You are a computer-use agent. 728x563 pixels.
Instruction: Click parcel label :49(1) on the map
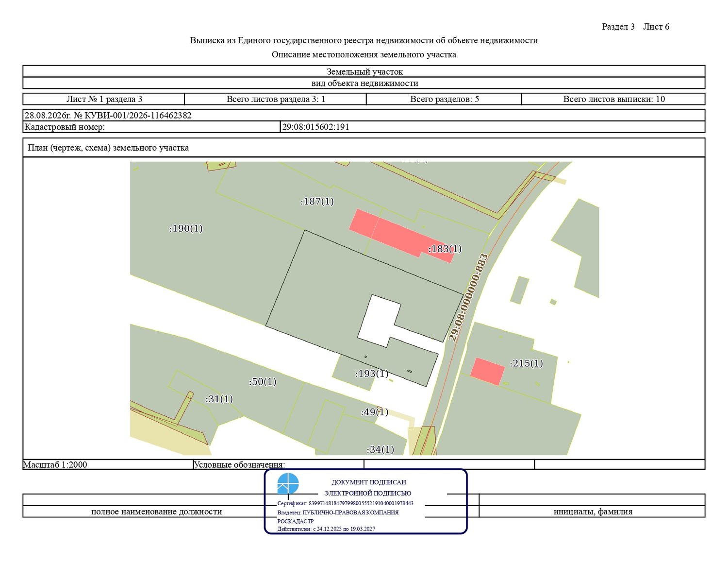point(375,412)
